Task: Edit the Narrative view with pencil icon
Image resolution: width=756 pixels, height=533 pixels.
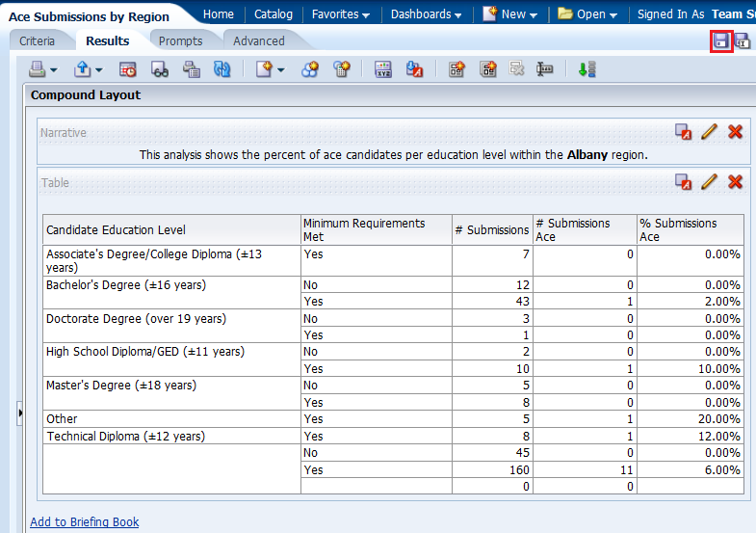Action: pos(710,132)
